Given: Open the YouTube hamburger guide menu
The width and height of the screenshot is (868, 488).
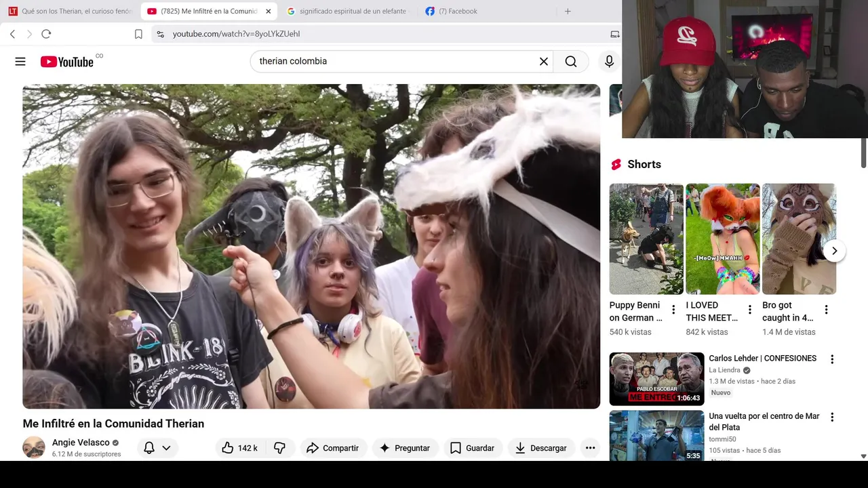Looking at the screenshot, I should click(20, 62).
